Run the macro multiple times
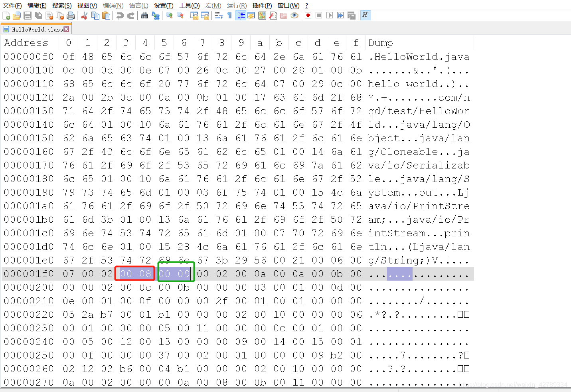This screenshot has width=571, height=392. [x=340, y=16]
